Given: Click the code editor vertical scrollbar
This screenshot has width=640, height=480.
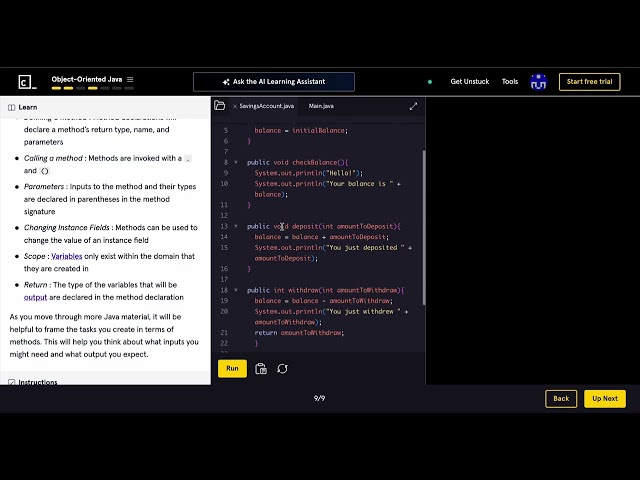Looking at the screenshot, I should pos(424,228).
